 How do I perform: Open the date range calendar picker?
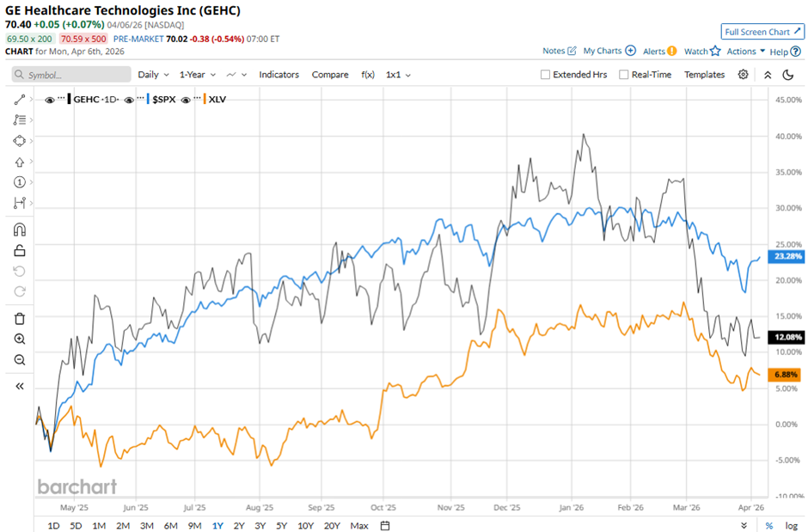point(385,525)
